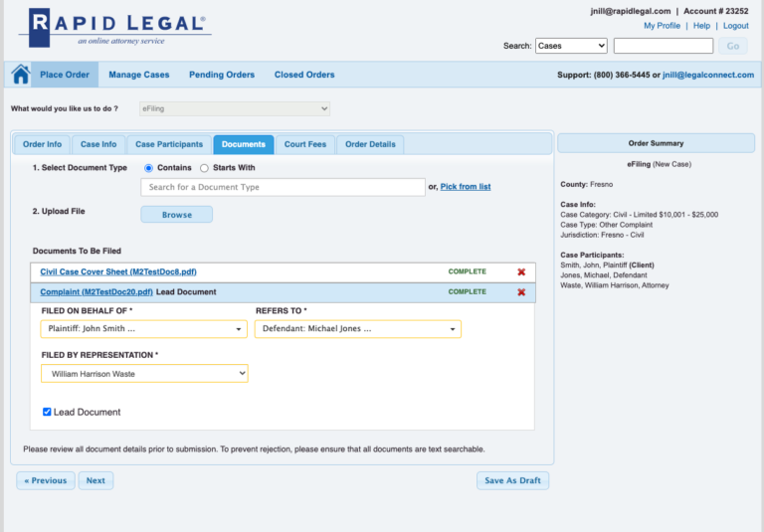Open Closed Orders in navigation
This screenshot has height=532, width=764.
tap(304, 75)
